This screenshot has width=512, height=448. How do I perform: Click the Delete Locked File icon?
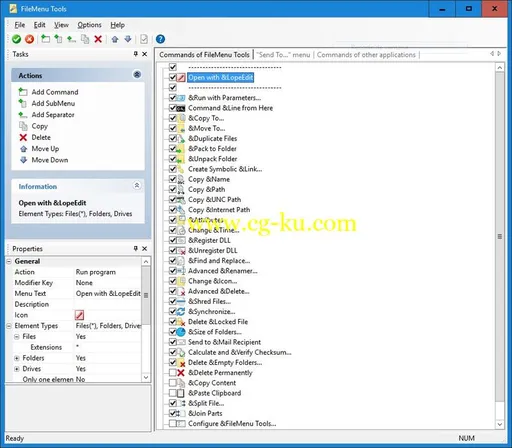tap(181, 322)
